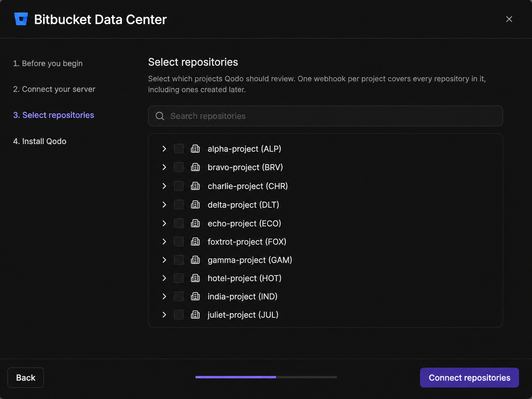Check the delta-project (DLT) checkbox

coord(179,205)
